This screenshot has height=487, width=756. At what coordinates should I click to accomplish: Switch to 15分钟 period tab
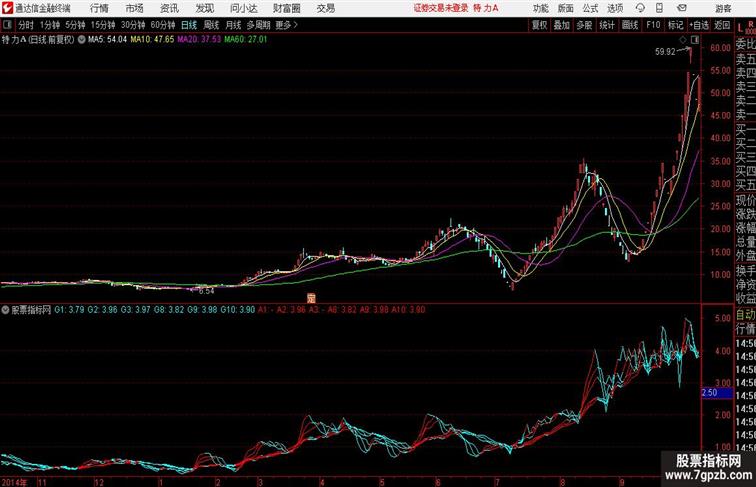[103, 25]
